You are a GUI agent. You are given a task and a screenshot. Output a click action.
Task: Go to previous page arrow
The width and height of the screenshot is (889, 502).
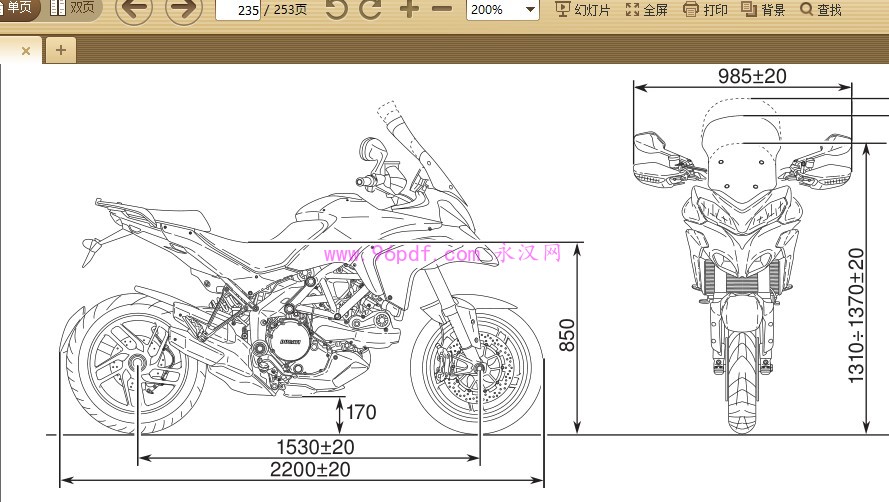tap(134, 9)
